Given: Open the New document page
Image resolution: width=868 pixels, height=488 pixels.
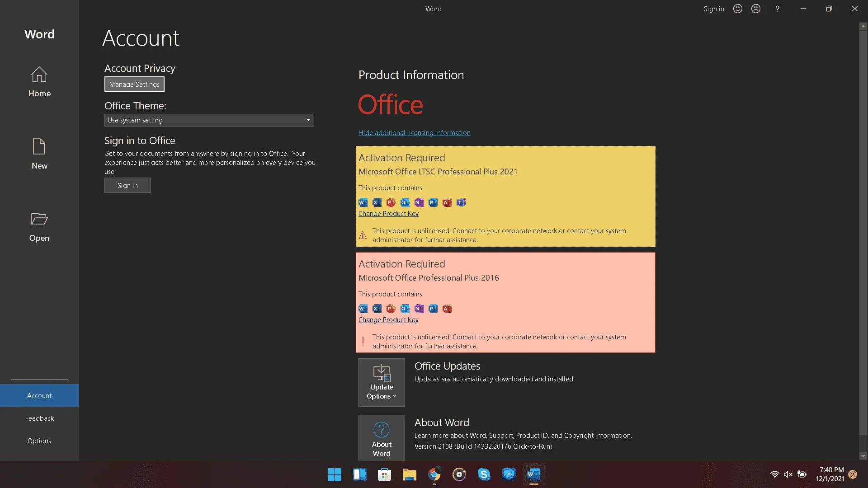Looking at the screenshot, I should (x=39, y=154).
